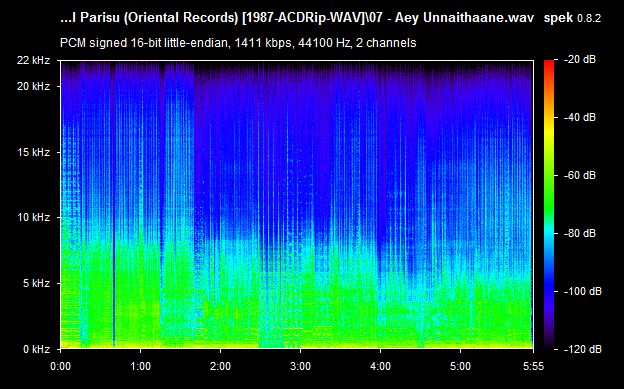624x389 pixels.
Task: Click the red top of the dB color scale
Action: 549,64
